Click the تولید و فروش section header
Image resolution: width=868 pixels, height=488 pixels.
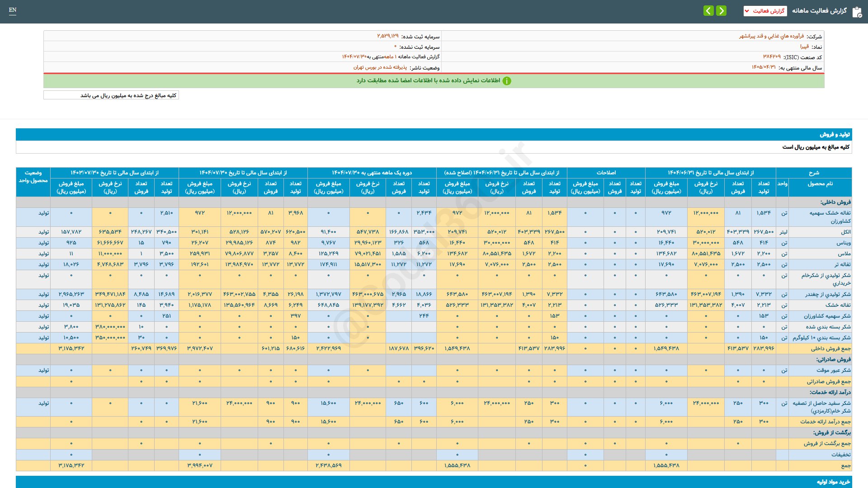tap(835, 135)
